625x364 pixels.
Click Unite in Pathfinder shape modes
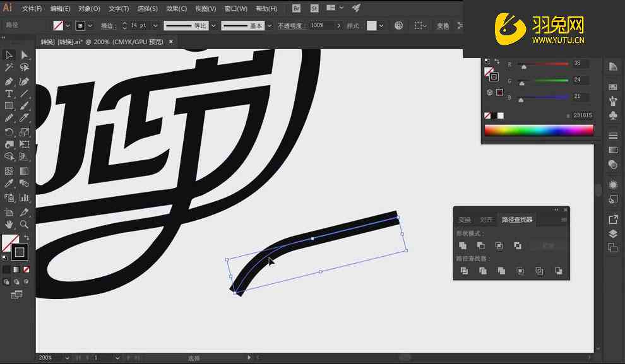click(x=463, y=246)
